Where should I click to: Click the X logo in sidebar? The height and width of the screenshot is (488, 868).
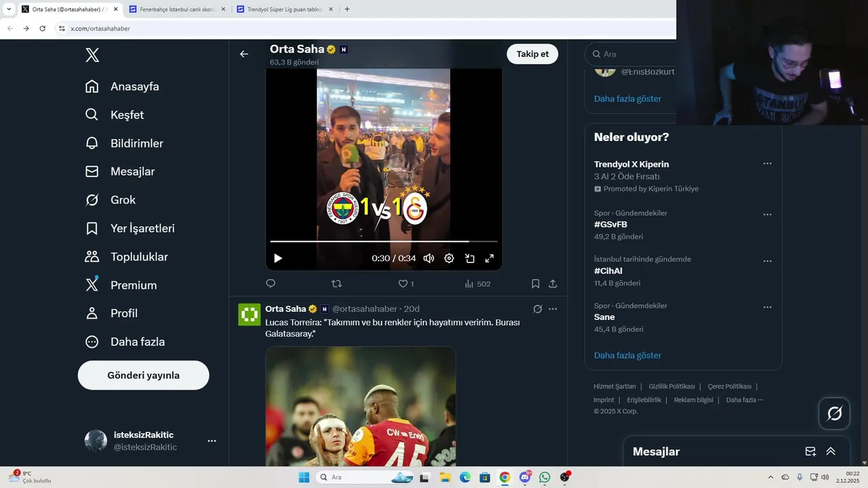pos(92,56)
